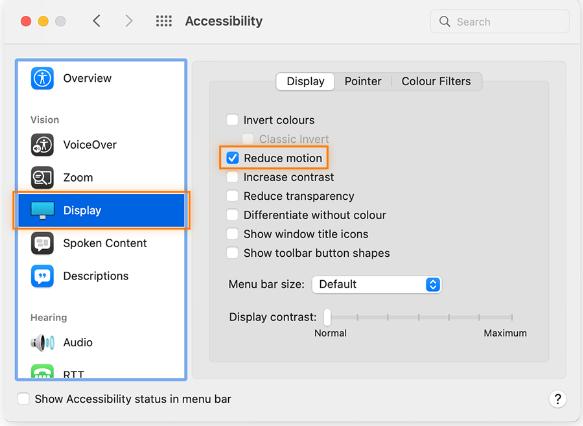The image size is (583, 426).
Task: Enable Show Accessibility status in menu bar
Action: click(x=23, y=399)
